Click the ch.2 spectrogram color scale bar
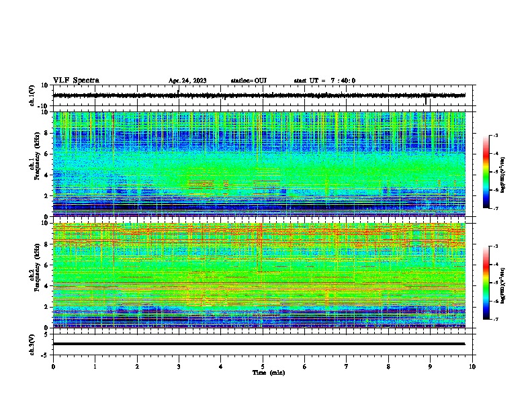The height and width of the screenshot is (411, 532). click(486, 283)
